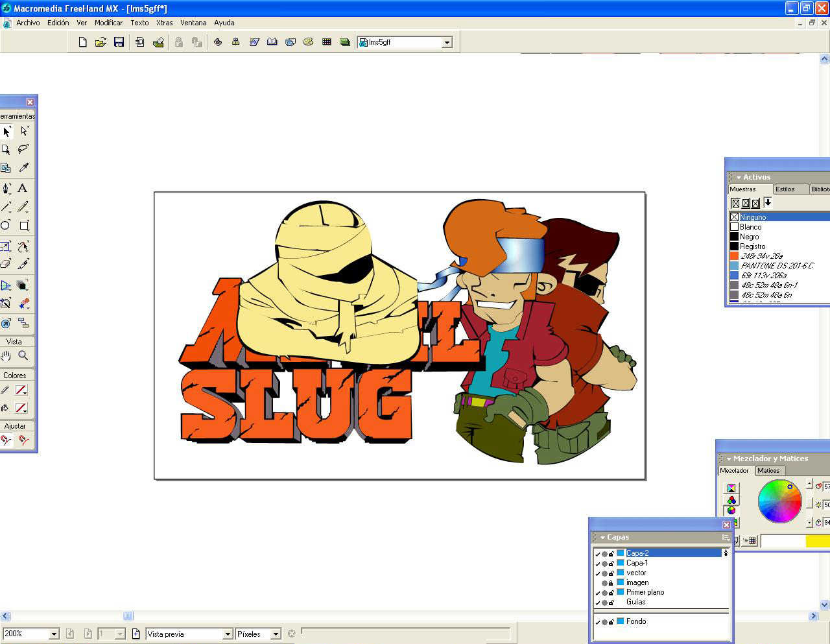Screen dimensions: 830x644
Task: Choose CMYK mode in the Mezclador
Action: pyautogui.click(x=731, y=488)
